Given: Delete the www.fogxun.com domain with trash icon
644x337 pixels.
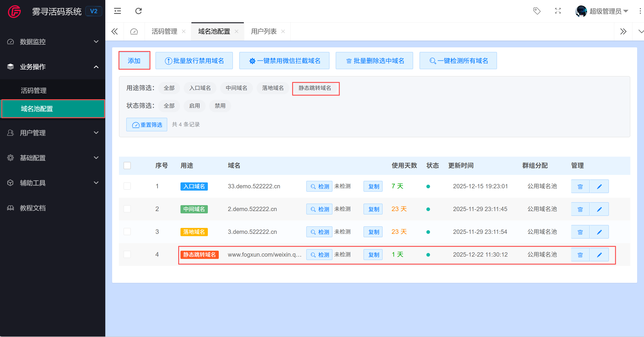Looking at the screenshot, I should point(580,255).
